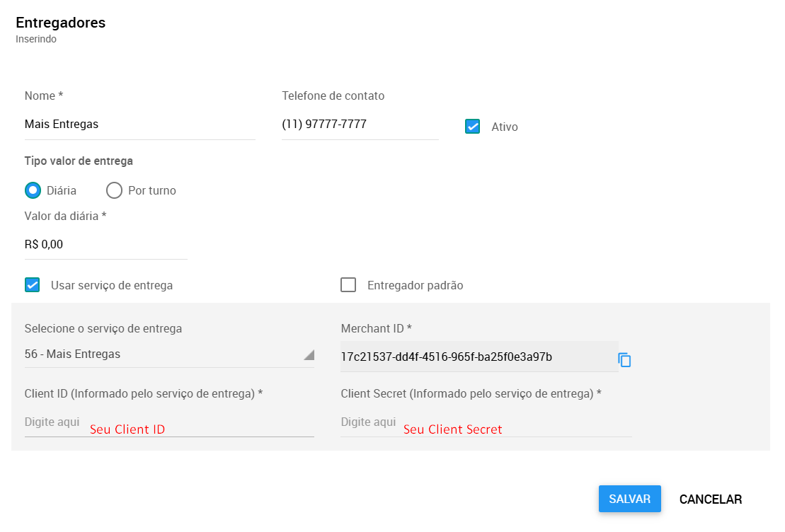The height and width of the screenshot is (532, 785).
Task: Select the Merchant ID text field
Action: pos(479,357)
